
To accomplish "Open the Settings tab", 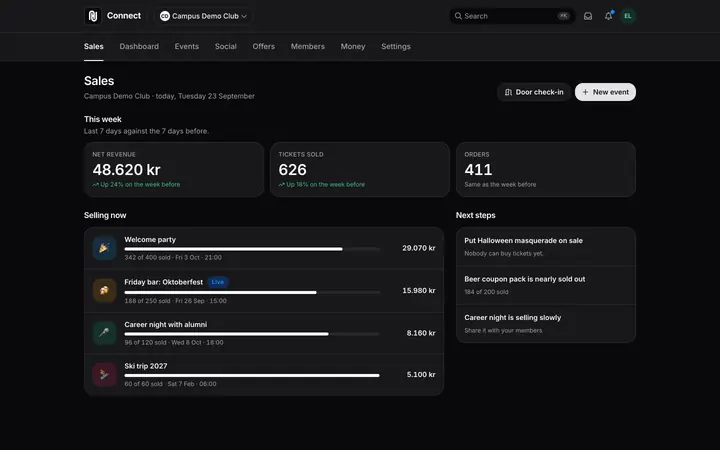I will click(x=396, y=46).
